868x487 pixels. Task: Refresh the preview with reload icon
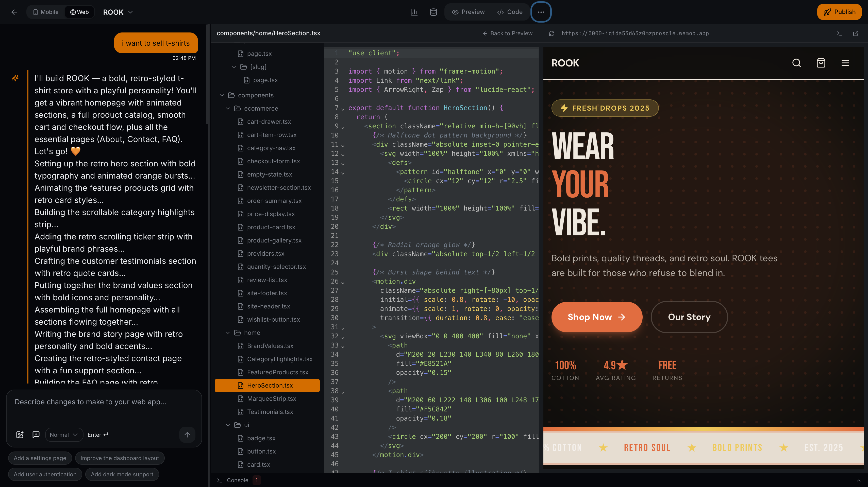(x=552, y=33)
